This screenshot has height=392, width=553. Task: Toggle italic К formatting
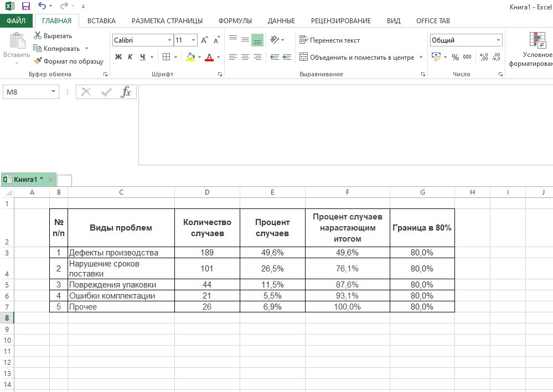[x=130, y=57]
